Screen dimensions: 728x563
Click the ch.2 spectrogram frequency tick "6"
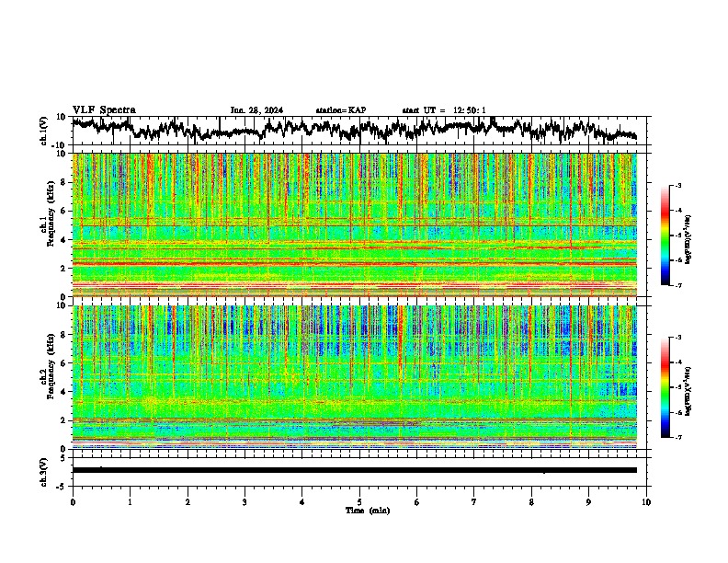tap(63, 363)
